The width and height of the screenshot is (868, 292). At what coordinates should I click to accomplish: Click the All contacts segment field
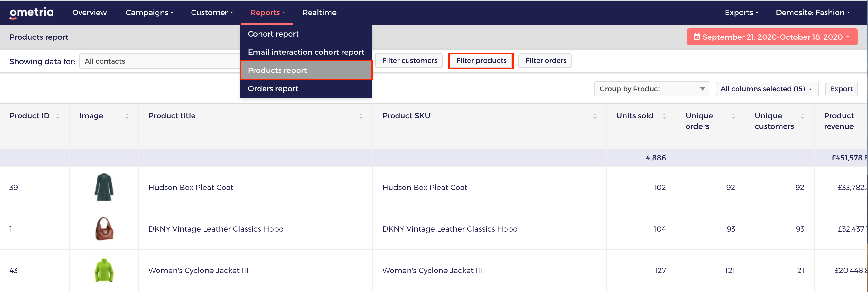coord(159,61)
